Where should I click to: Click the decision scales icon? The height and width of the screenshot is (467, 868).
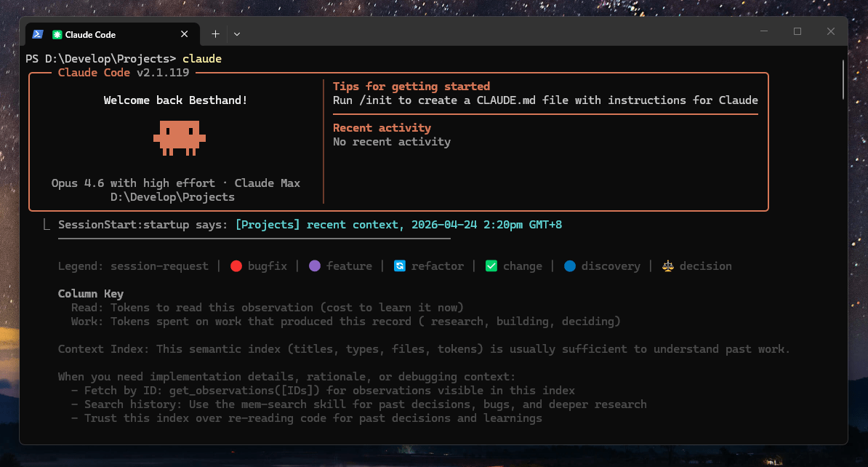tap(667, 266)
